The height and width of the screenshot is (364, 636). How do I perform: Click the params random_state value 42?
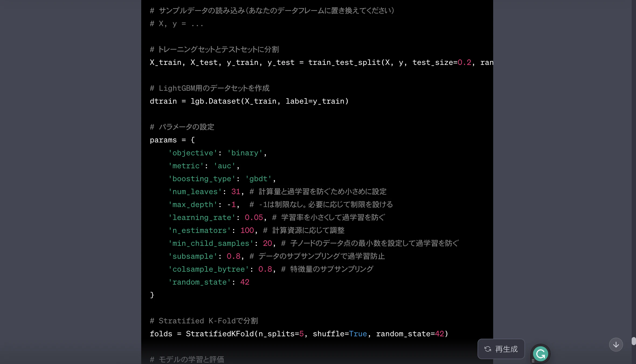(x=245, y=282)
